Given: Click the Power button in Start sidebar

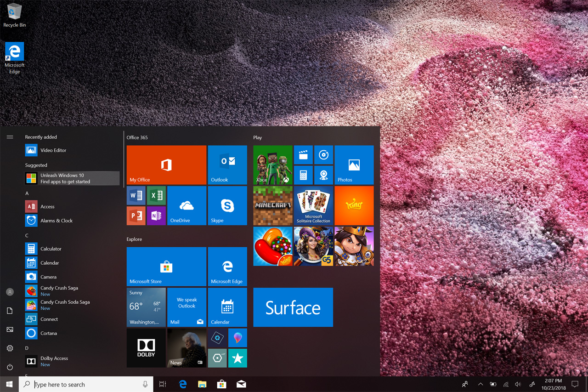Looking at the screenshot, I should [10, 367].
